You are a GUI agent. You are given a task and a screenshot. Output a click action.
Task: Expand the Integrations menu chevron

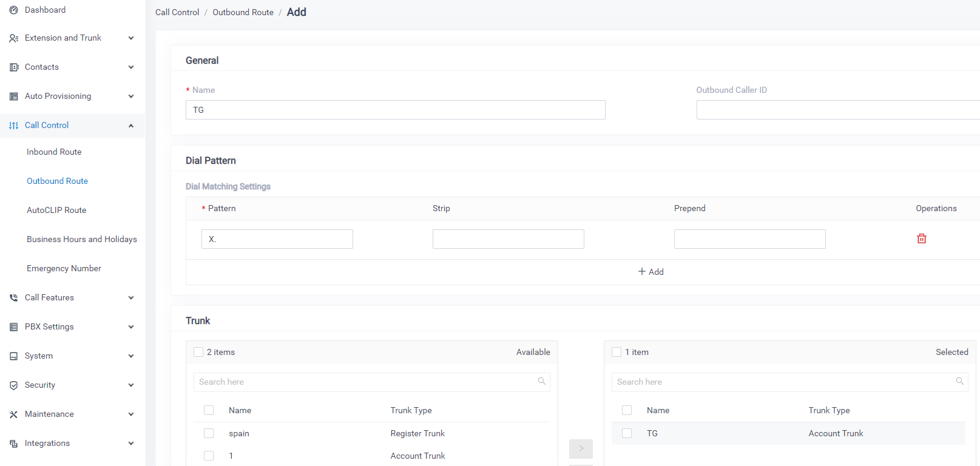pyautogui.click(x=131, y=444)
